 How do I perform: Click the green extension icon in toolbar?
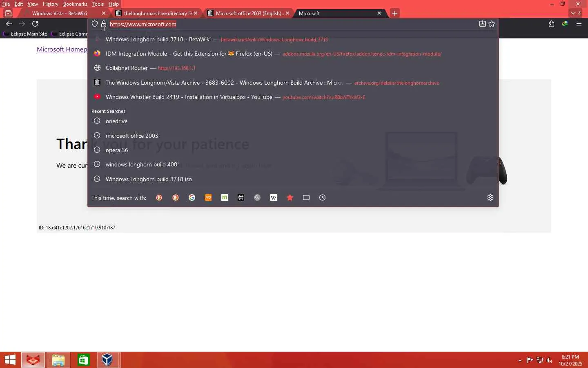coord(565,24)
